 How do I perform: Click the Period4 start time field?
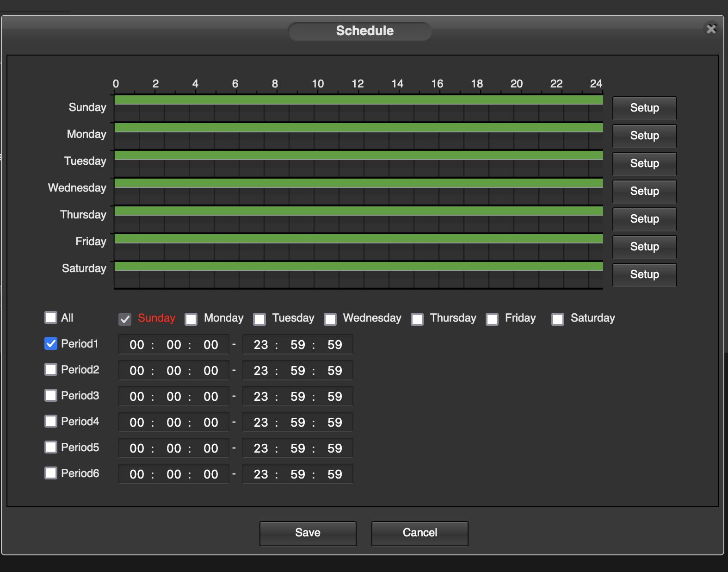[174, 423]
